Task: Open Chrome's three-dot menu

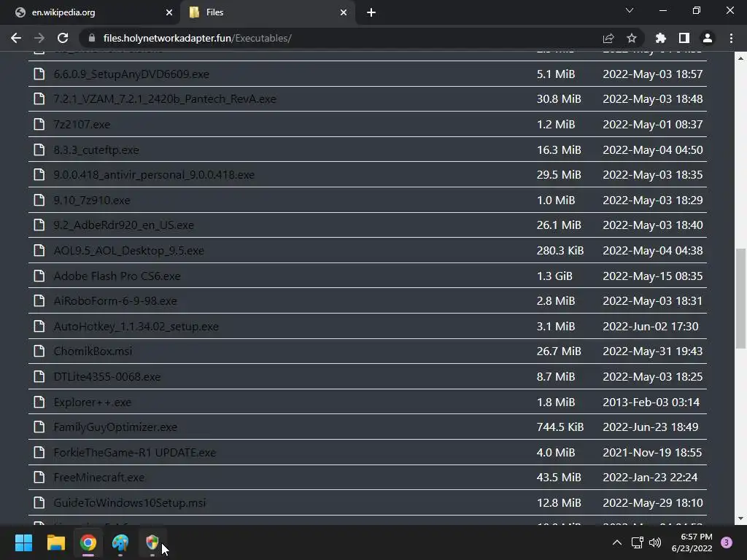Action: [x=731, y=38]
